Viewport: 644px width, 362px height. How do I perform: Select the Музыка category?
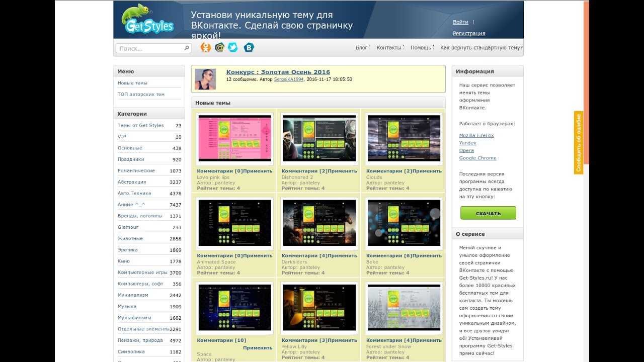pos(127,306)
